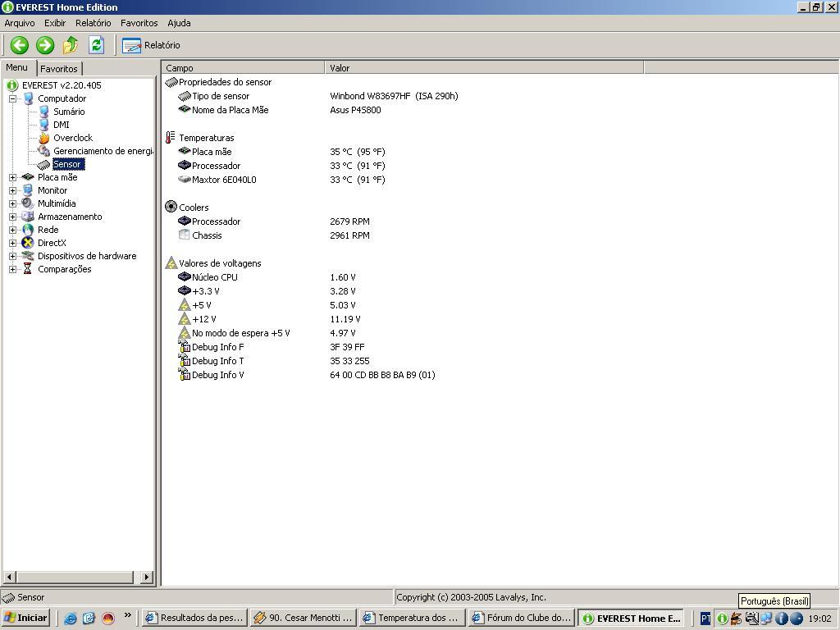Click the Valor column header
Screen dimensions: 840x630
[x=484, y=67]
